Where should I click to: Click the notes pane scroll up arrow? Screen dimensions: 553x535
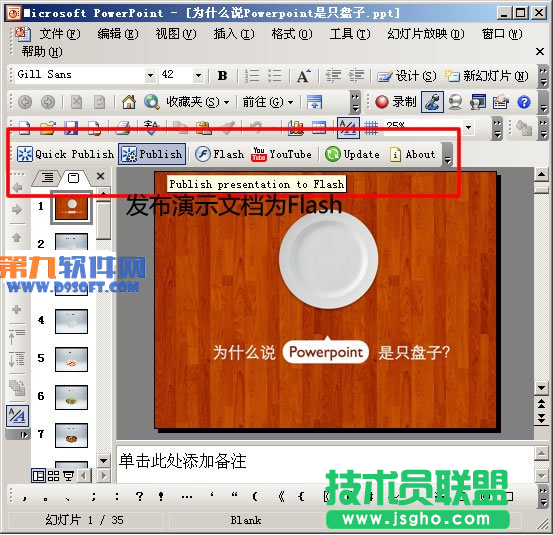pyautogui.click(x=541, y=454)
